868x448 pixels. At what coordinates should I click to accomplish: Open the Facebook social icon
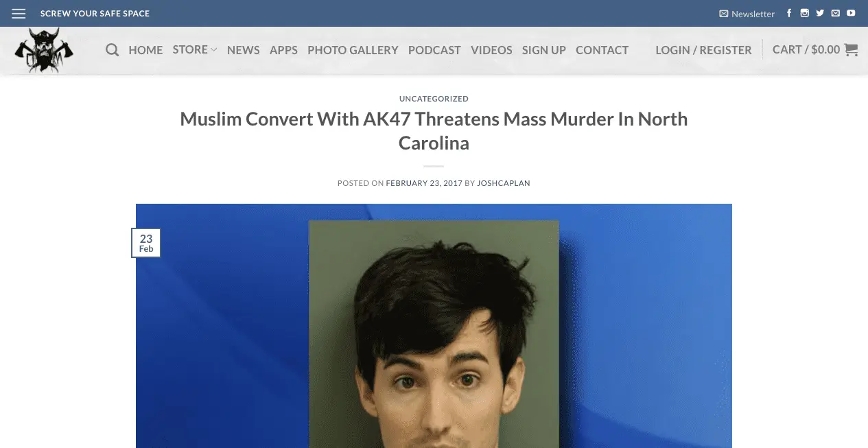pos(789,13)
